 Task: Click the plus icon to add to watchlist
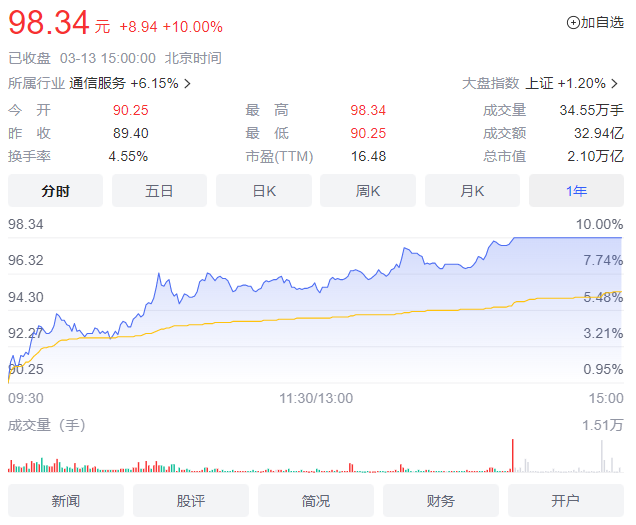[x=573, y=23]
